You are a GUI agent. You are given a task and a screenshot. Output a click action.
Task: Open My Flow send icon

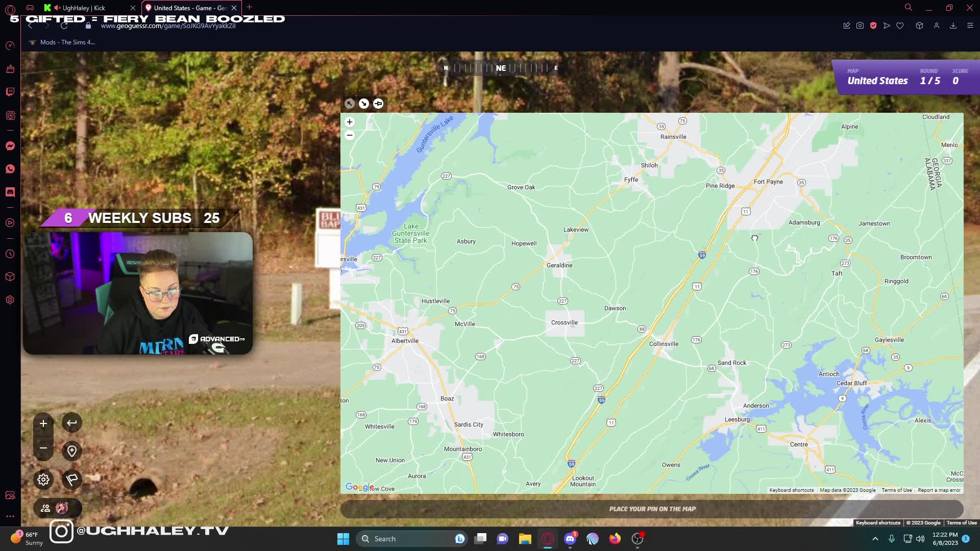(x=887, y=26)
